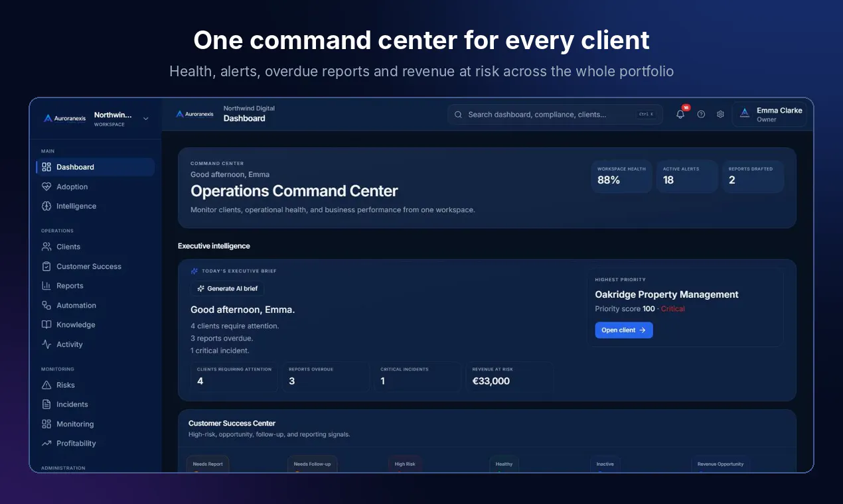
Task: Open the Emma Clarke account menu
Action: [x=769, y=115]
